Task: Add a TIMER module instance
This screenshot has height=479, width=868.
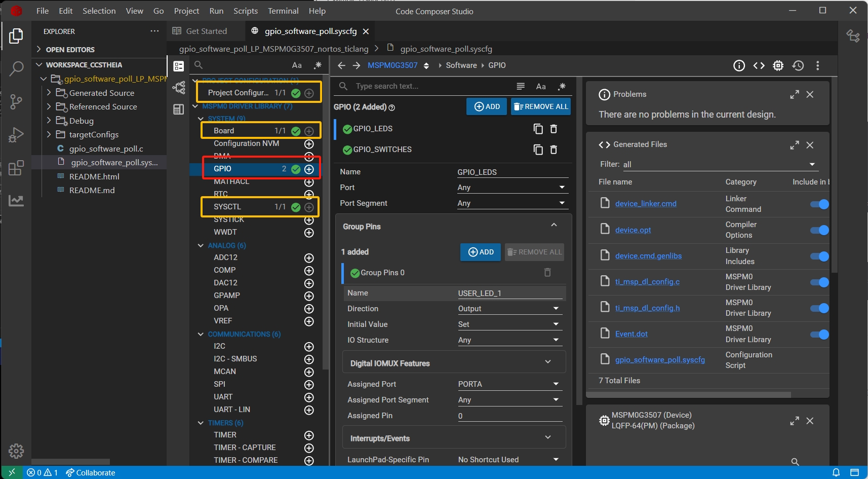Action: coord(309,435)
